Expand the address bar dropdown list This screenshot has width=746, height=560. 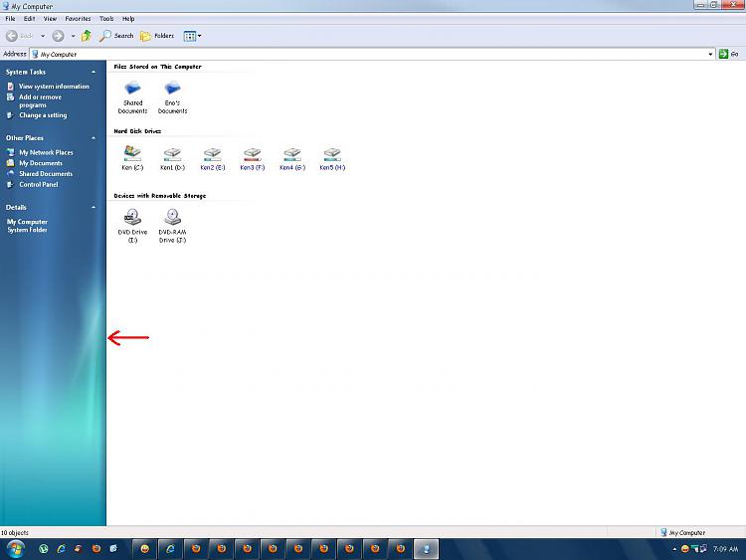click(710, 55)
